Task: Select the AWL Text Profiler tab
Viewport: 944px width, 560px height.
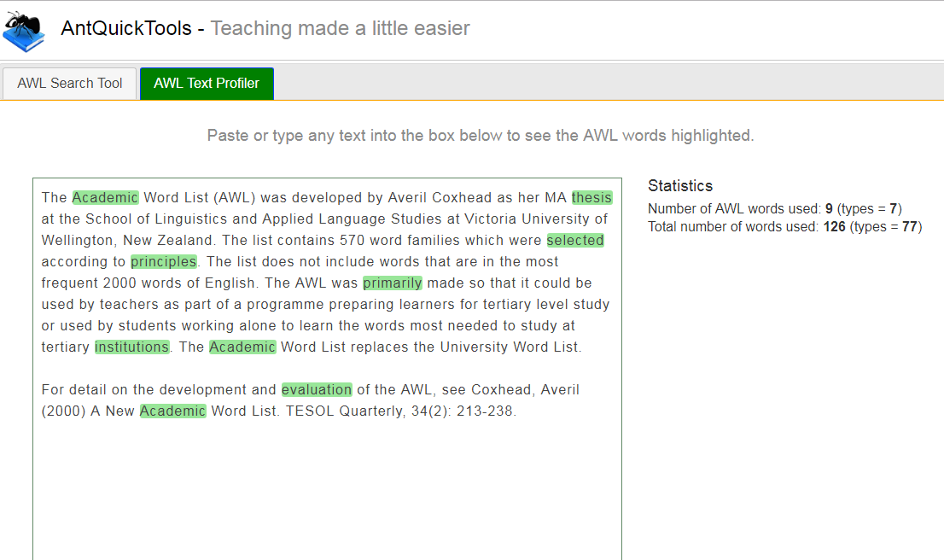Action: point(207,84)
